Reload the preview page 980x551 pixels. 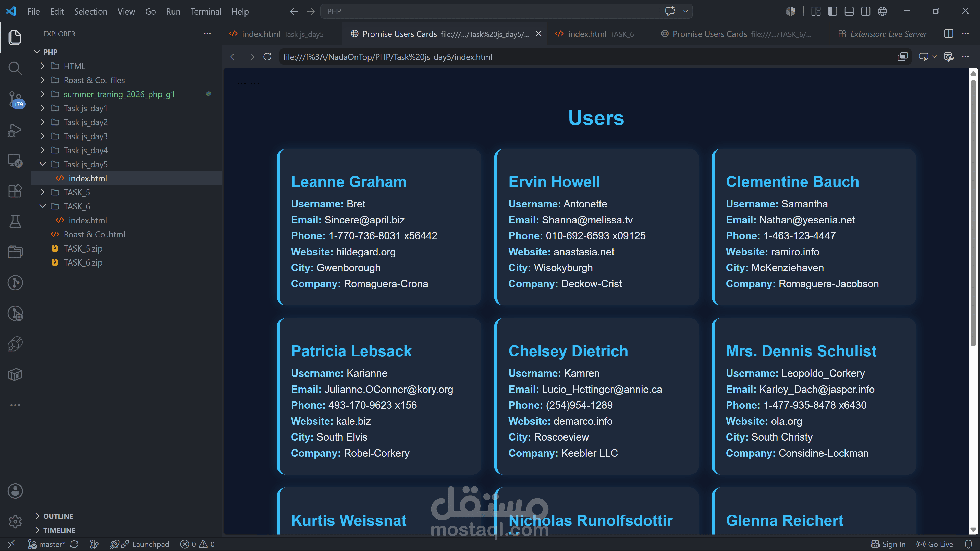pyautogui.click(x=267, y=57)
